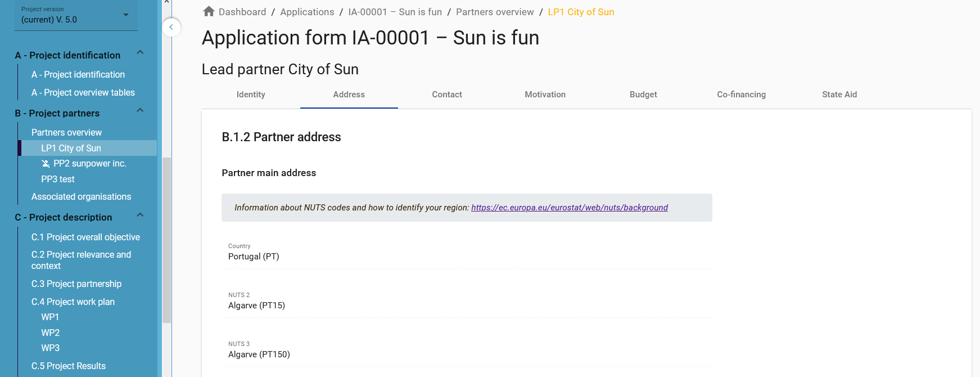Select PP3 test in the sidebar
This screenshot has width=980, height=377.
(58, 179)
